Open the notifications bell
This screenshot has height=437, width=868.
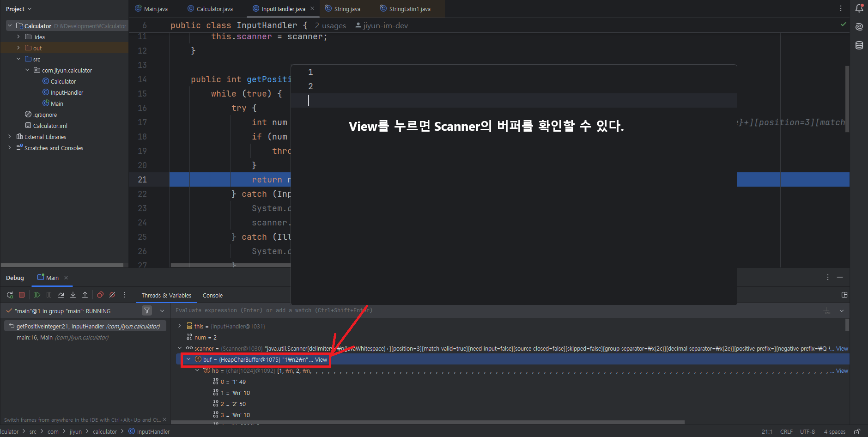pos(859,8)
